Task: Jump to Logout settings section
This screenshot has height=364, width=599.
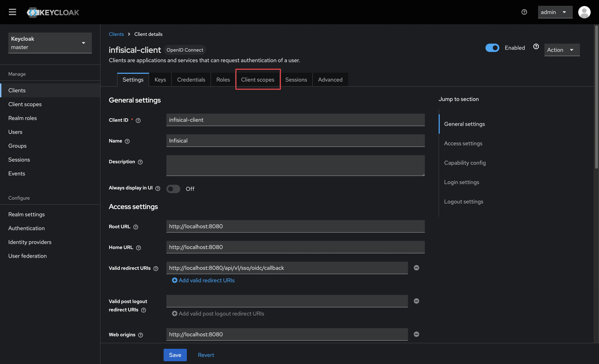Action: 464,202
